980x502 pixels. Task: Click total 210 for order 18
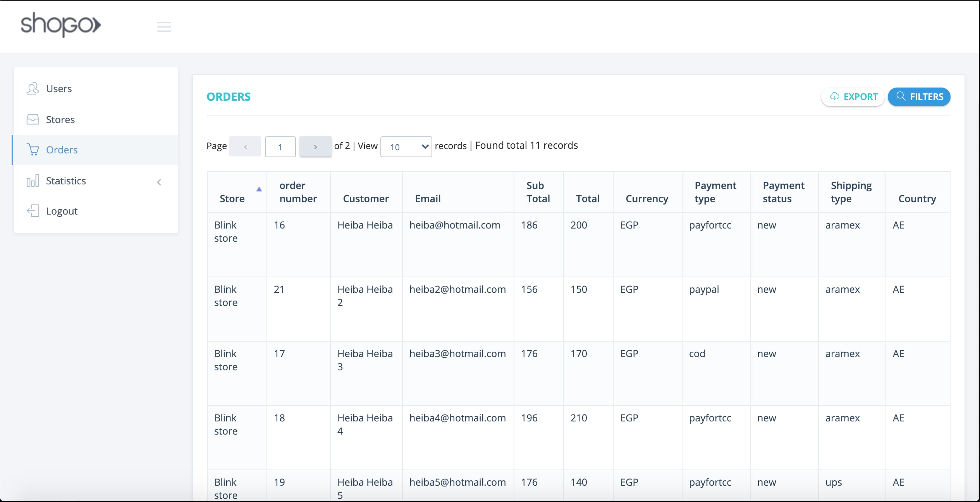click(579, 418)
